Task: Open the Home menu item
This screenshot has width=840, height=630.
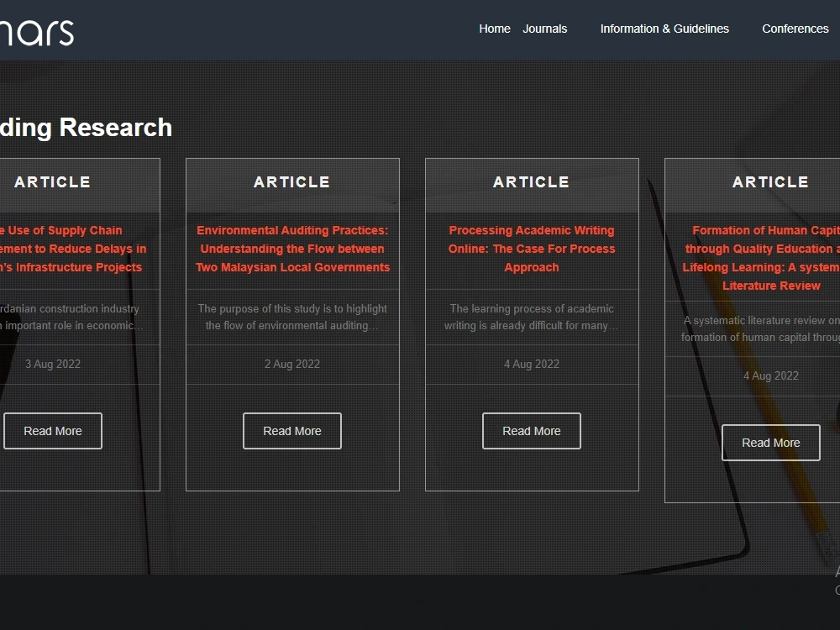Action: 495,29
